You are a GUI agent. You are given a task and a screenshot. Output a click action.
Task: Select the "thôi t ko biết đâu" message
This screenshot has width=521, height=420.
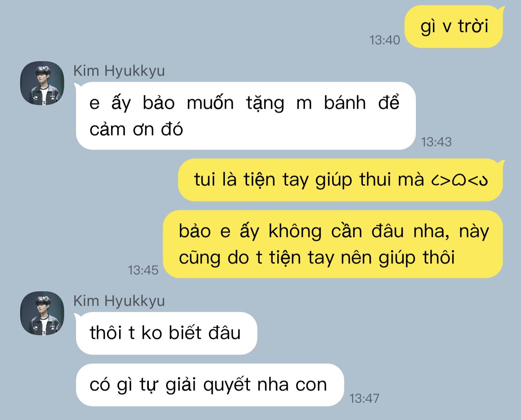(x=166, y=333)
